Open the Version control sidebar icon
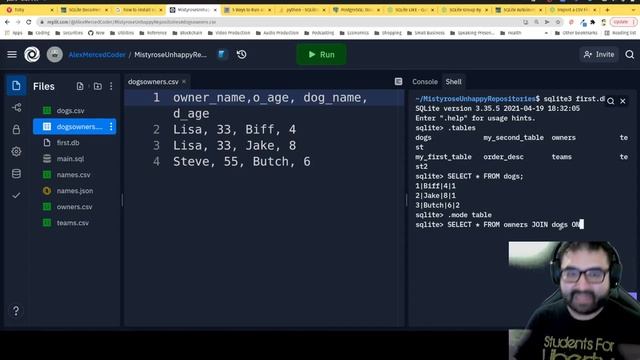This screenshot has height=360, width=640. click(x=16, y=107)
